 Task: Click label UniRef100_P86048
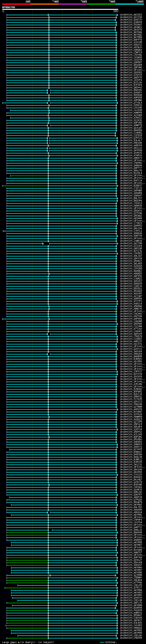pos(131,404)
